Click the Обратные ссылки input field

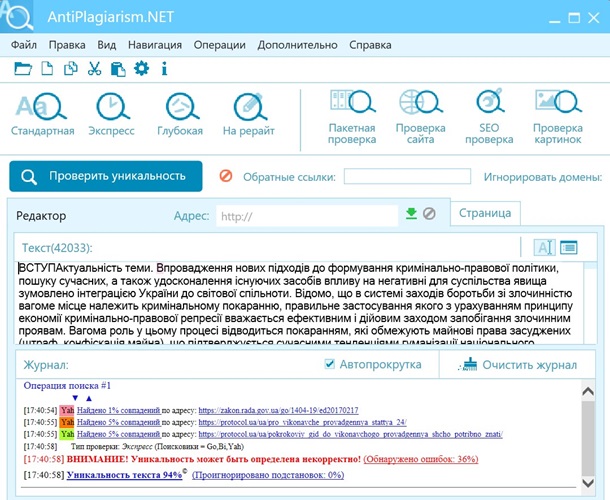[x=407, y=176]
